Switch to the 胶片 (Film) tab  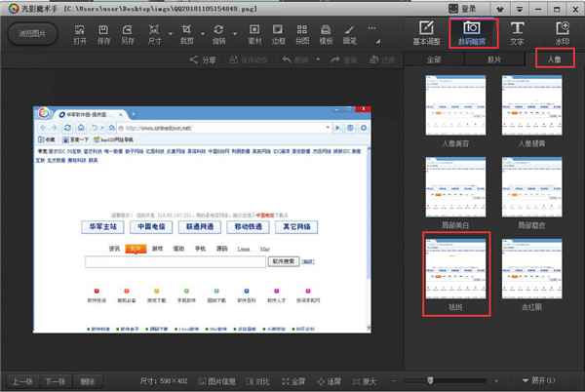(494, 59)
